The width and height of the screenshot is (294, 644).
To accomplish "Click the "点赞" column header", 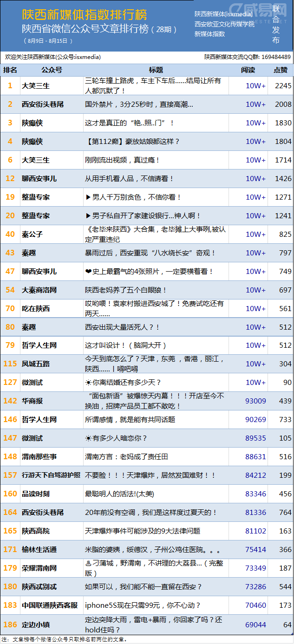I will tap(280, 70).
